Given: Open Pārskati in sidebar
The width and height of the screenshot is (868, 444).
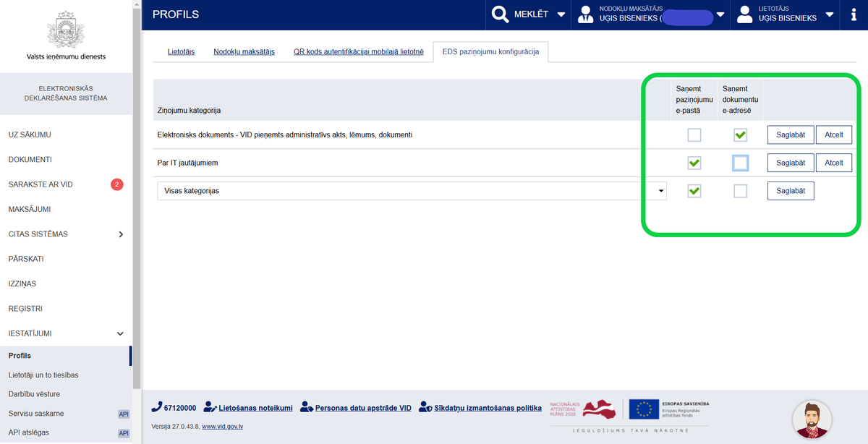Looking at the screenshot, I should (26, 259).
